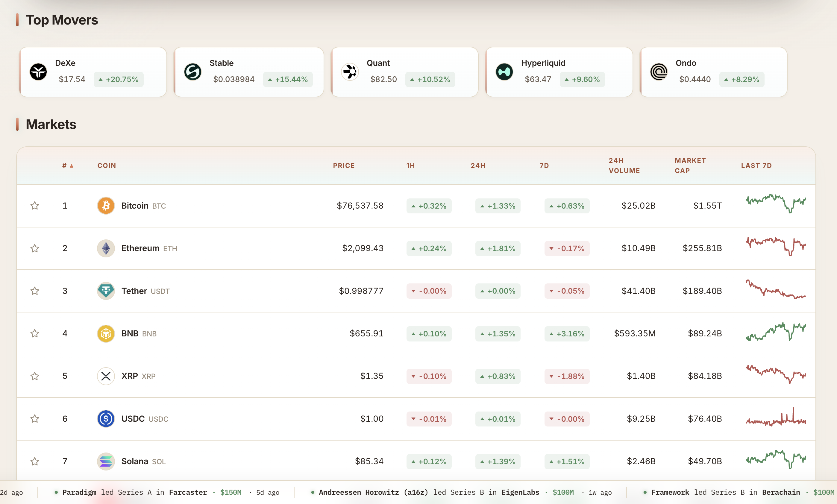
Task: Click the Quant logo in Top Movers
Action: click(x=350, y=72)
